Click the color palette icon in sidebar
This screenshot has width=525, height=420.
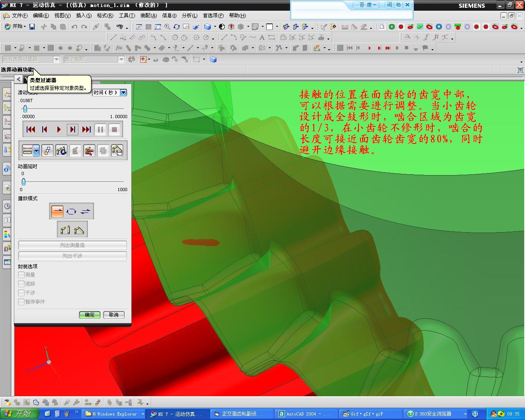7,234
